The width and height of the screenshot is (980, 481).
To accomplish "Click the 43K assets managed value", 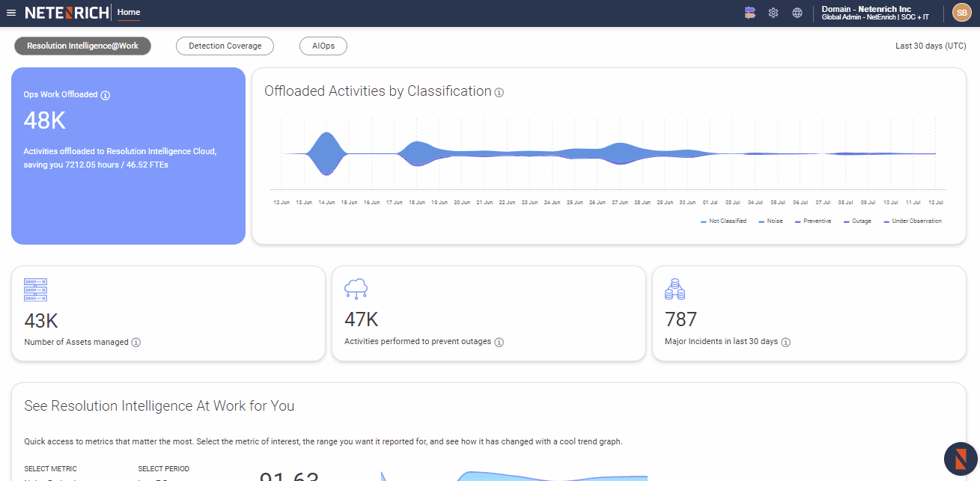I will (x=41, y=321).
